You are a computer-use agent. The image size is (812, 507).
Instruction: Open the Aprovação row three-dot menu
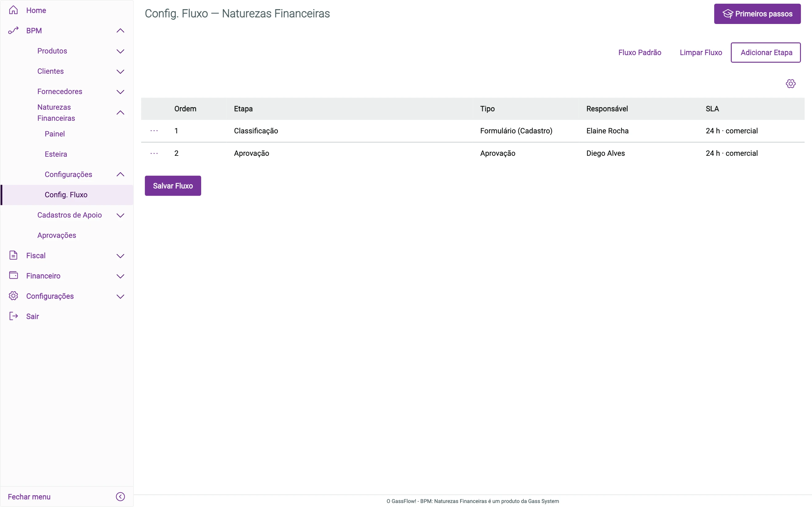coord(154,153)
